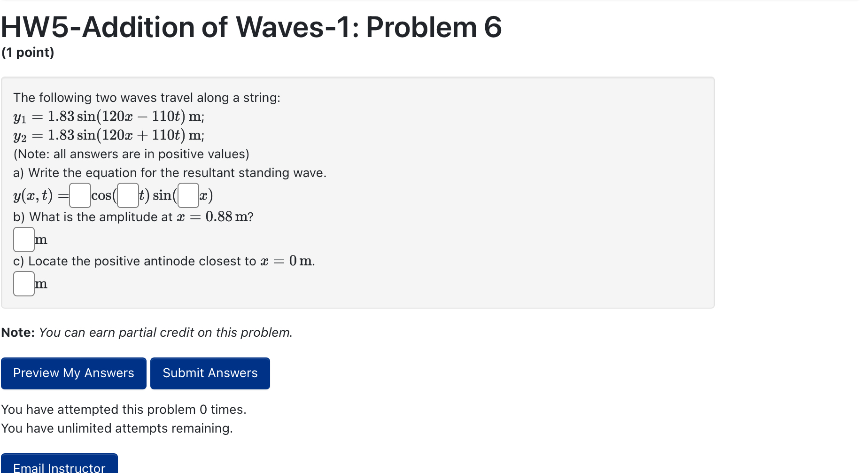Screen dimensions: 868x473
Task: Click the part c) antinode question text
Action: click(x=163, y=261)
